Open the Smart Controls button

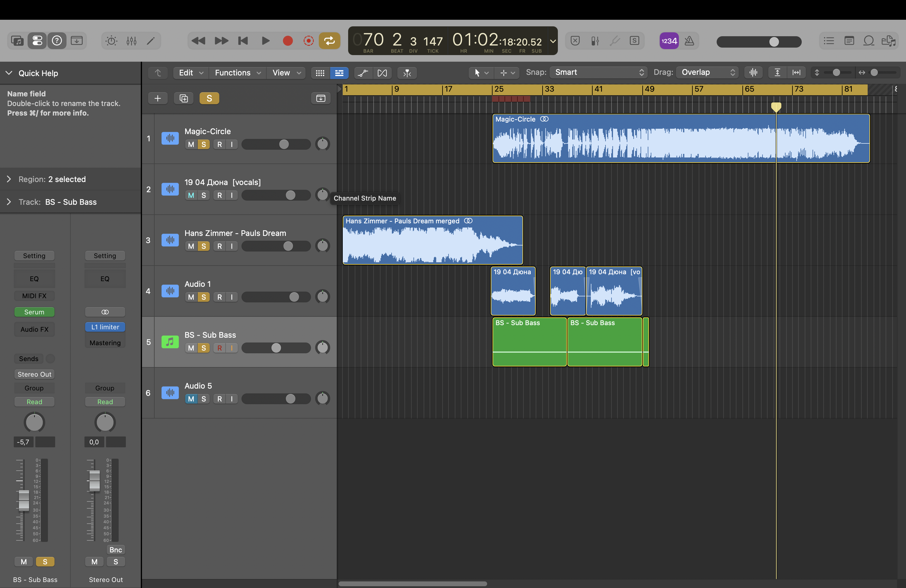[x=111, y=41]
